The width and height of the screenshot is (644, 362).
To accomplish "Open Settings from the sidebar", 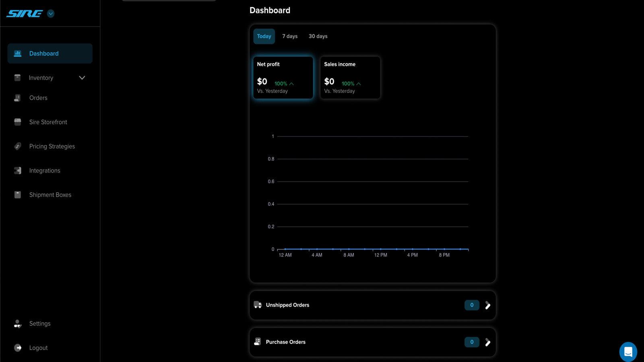I will click(x=39, y=323).
